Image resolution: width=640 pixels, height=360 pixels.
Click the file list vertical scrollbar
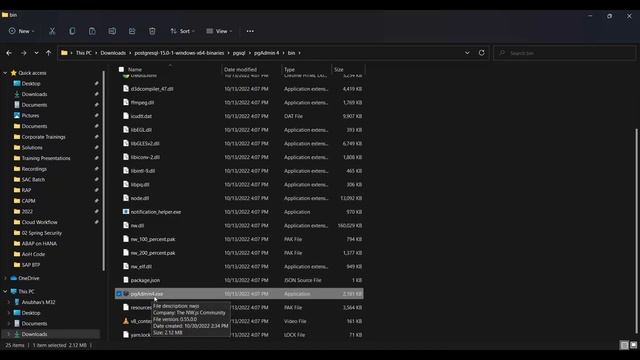(x=636, y=231)
